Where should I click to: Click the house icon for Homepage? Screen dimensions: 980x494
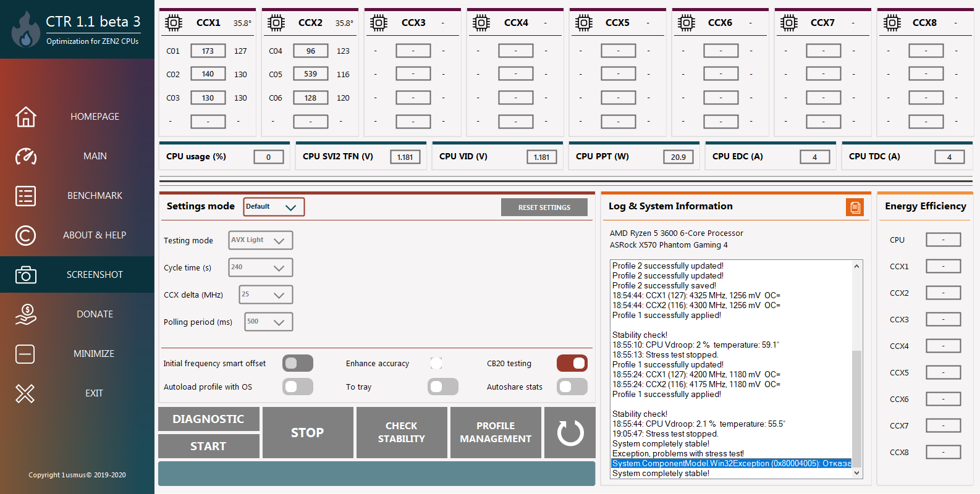(x=25, y=116)
